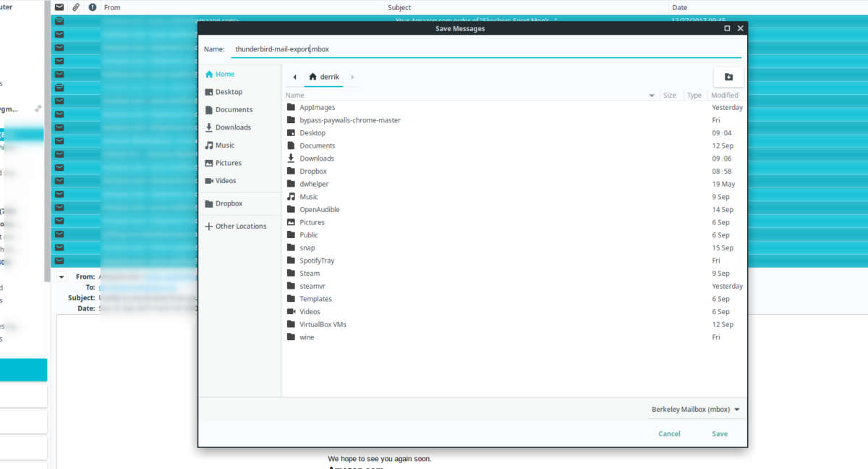Cancel the Save Messages dialog
Image resolution: width=868 pixels, height=469 pixels.
[669, 434]
